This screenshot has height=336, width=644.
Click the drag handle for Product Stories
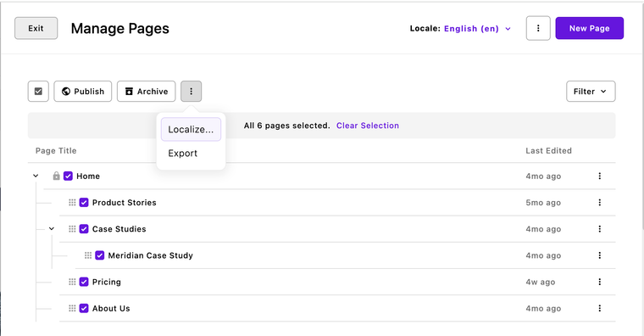click(x=72, y=202)
